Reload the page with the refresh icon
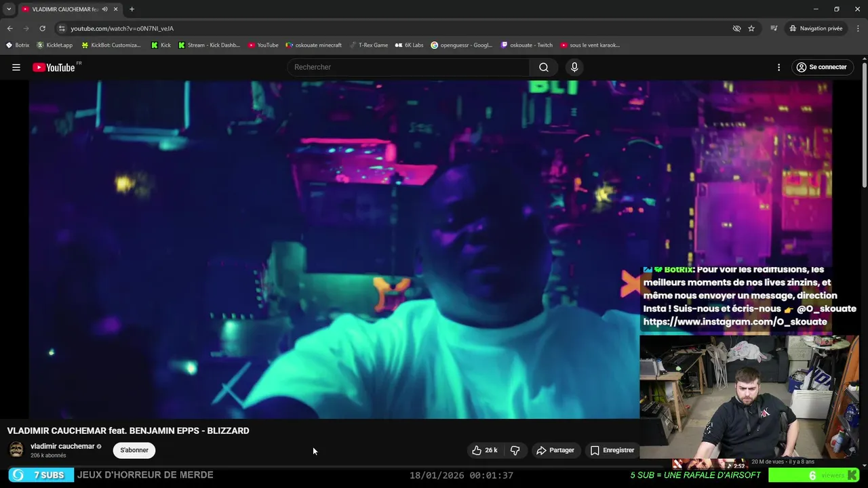 click(x=42, y=28)
